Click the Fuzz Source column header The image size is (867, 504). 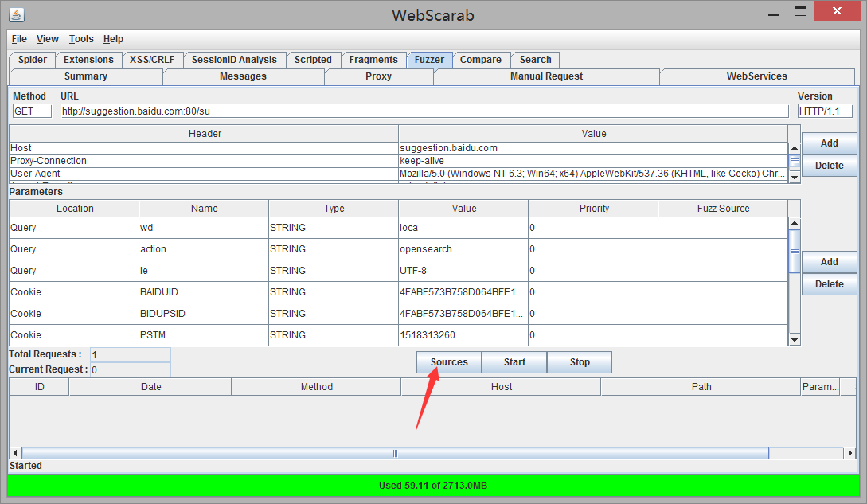(x=723, y=209)
